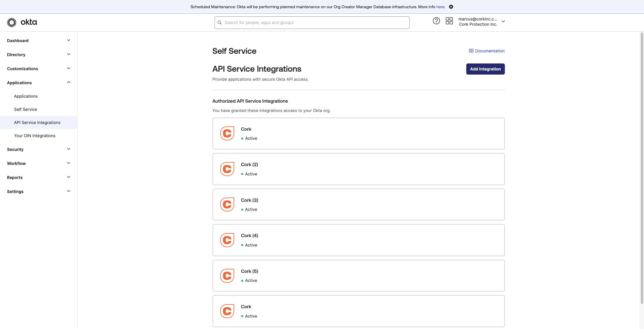Click Active status of Cork (5)
Viewport: 644px width, 329px height.
click(x=249, y=280)
